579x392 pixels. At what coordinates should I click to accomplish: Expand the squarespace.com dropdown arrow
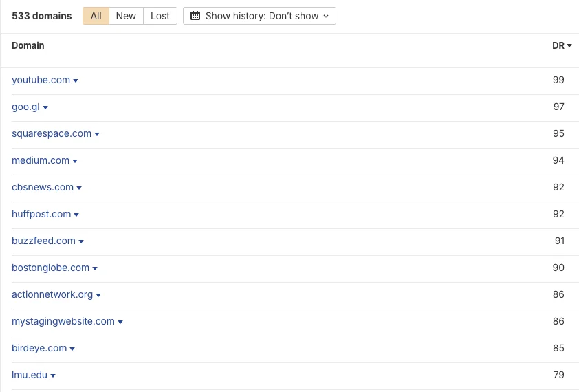[x=97, y=134]
